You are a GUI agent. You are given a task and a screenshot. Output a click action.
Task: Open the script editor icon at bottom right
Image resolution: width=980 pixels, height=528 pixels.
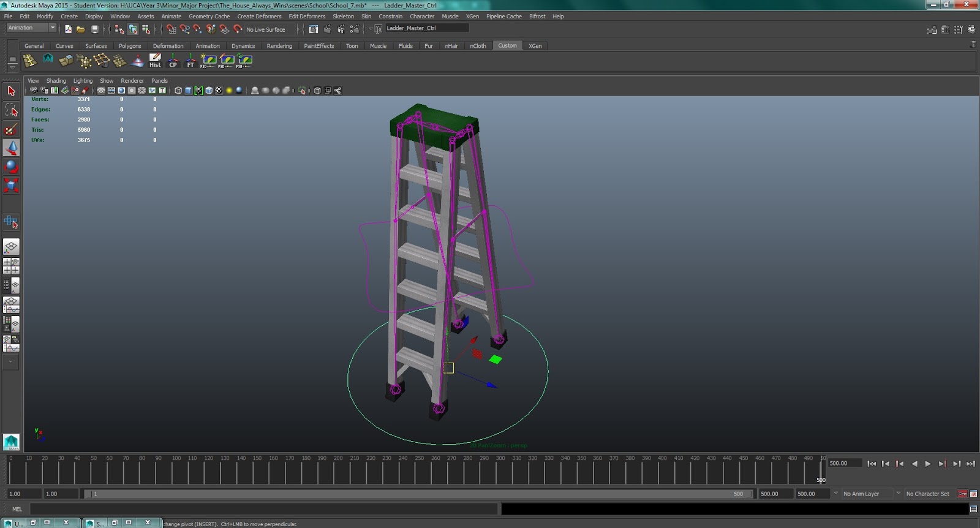pos(973,509)
